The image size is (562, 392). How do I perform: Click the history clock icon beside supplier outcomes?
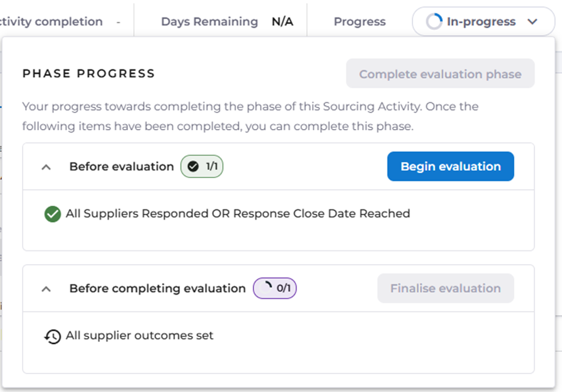[53, 336]
